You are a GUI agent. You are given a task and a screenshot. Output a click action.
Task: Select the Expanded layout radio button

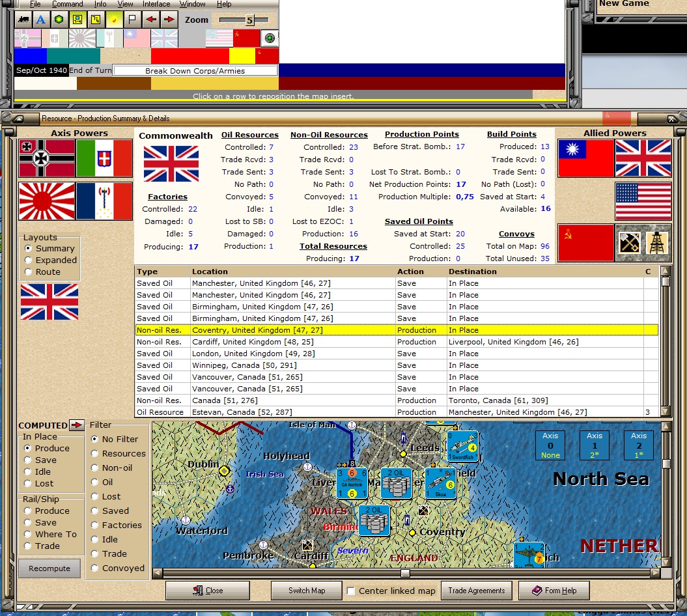28,260
